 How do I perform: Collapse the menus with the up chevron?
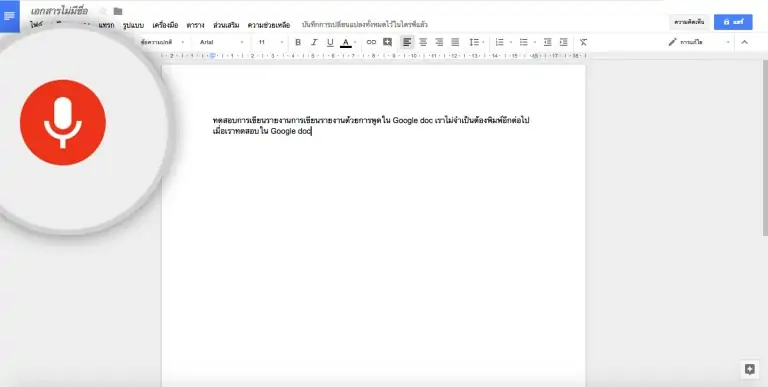tap(744, 43)
